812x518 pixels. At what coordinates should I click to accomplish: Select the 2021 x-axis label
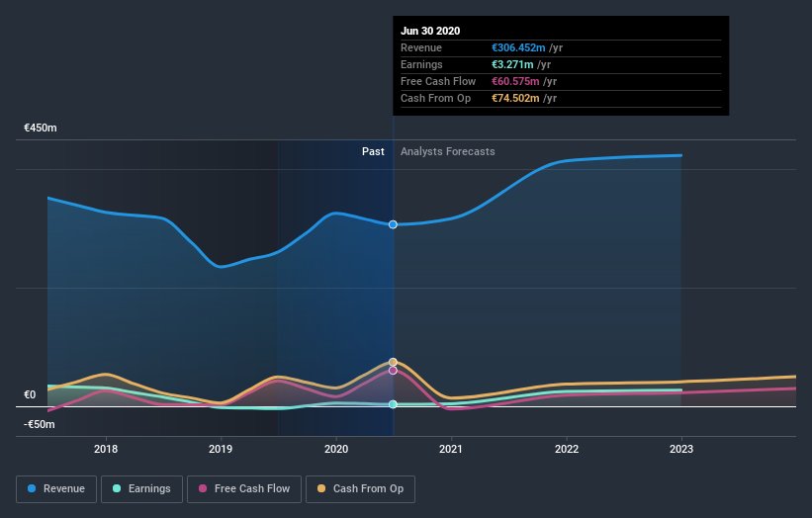pyautogui.click(x=451, y=449)
